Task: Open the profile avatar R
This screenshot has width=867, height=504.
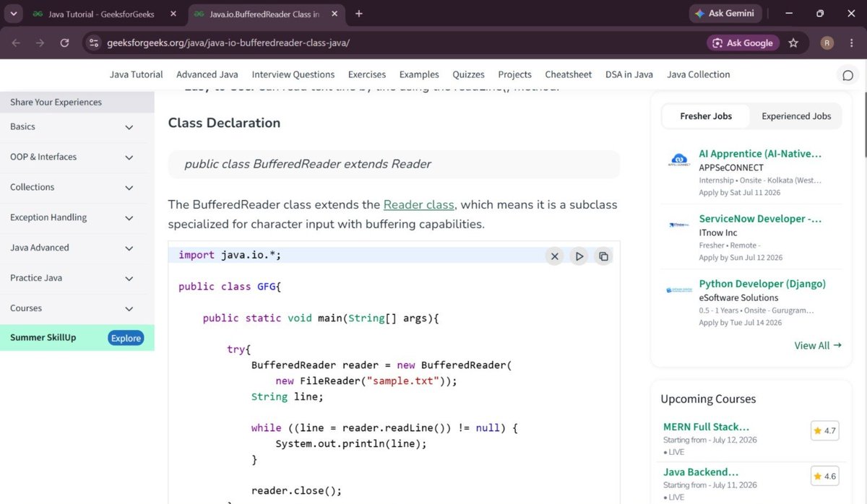Action: [x=827, y=43]
